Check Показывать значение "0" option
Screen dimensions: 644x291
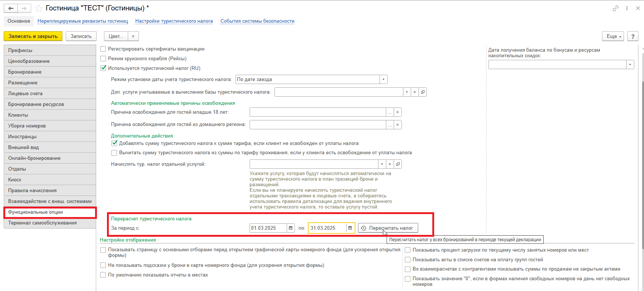(x=408, y=279)
